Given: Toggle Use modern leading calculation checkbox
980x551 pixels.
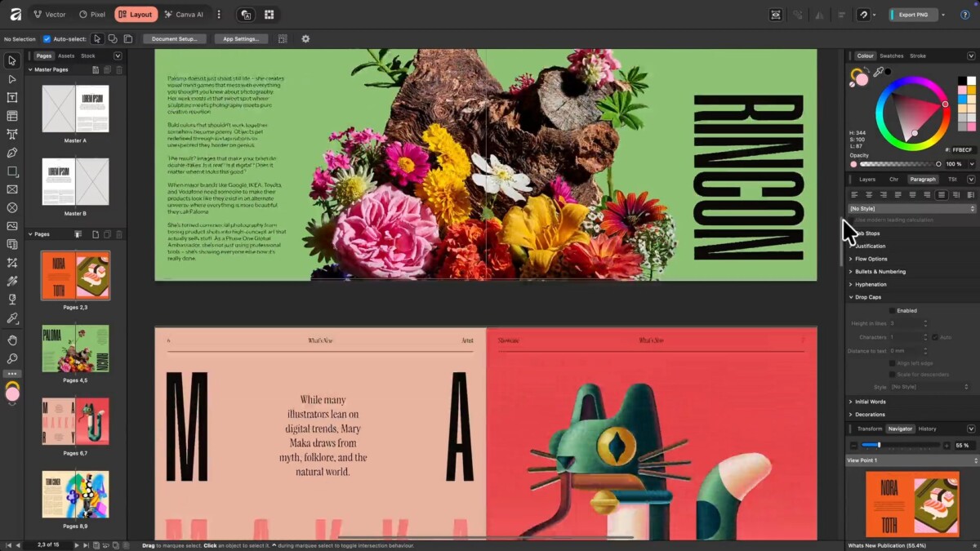Looking at the screenshot, I should point(850,220).
